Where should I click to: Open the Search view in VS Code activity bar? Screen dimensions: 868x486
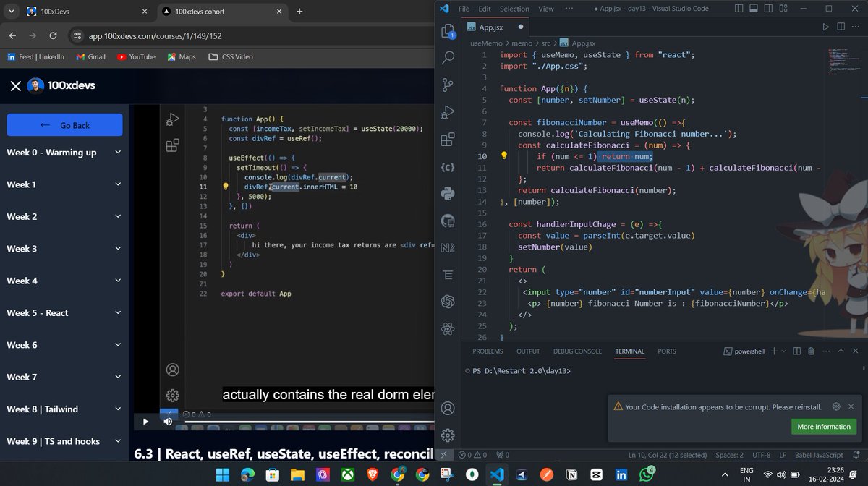[448, 57]
